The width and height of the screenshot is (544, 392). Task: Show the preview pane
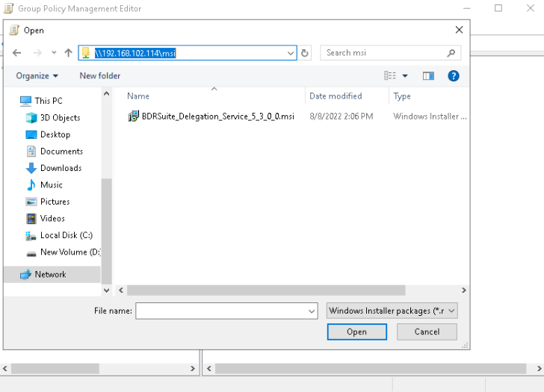coord(428,75)
